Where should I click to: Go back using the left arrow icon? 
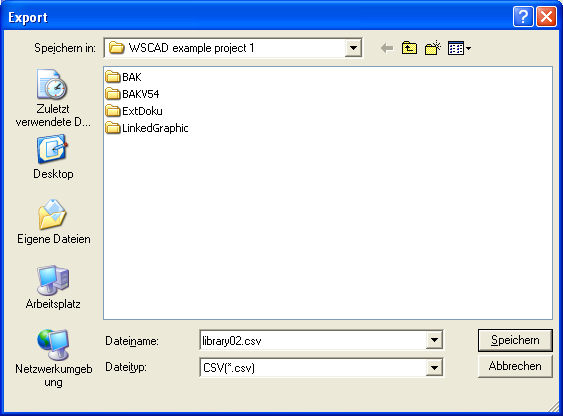[387, 48]
